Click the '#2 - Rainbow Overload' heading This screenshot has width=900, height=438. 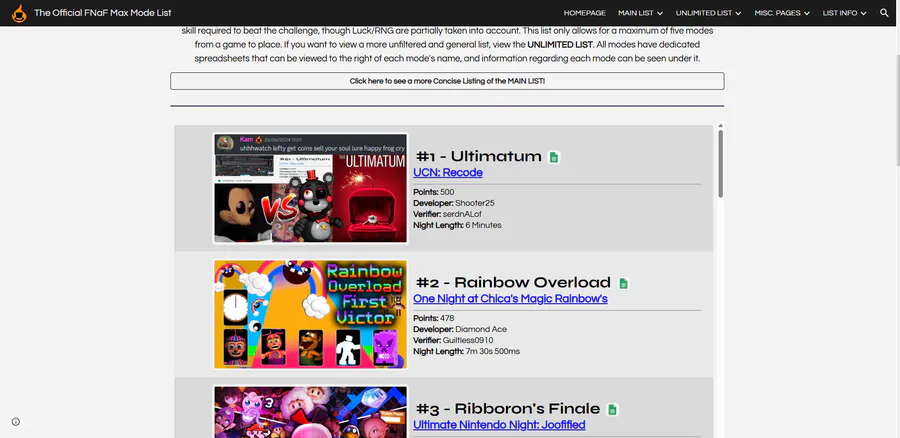513,282
